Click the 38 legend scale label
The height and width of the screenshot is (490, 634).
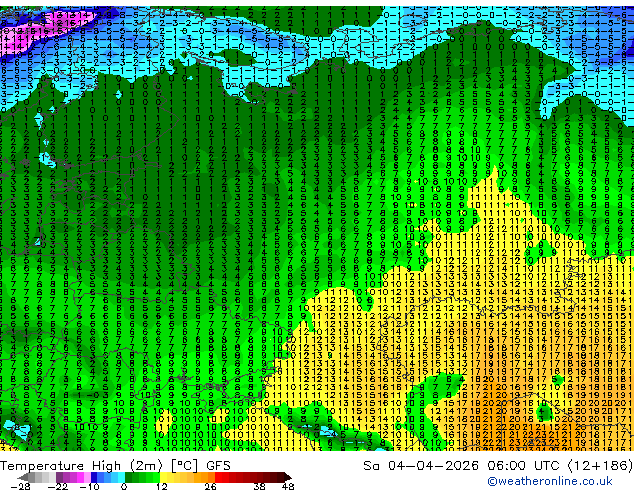(259, 486)
